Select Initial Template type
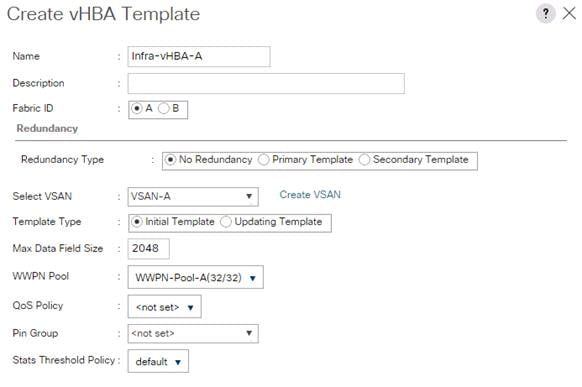Screen dimensions: 582x387 (x=137, y=222)
